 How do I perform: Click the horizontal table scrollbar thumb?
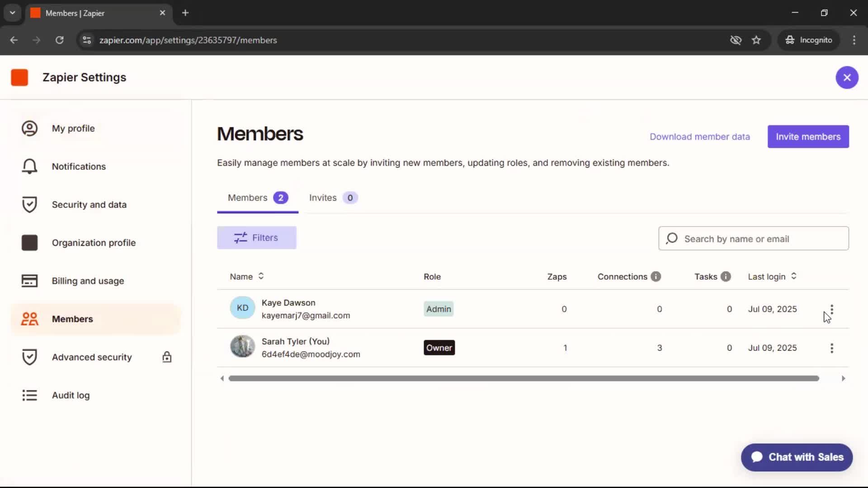pyautogui.click(x=524, y=378)
